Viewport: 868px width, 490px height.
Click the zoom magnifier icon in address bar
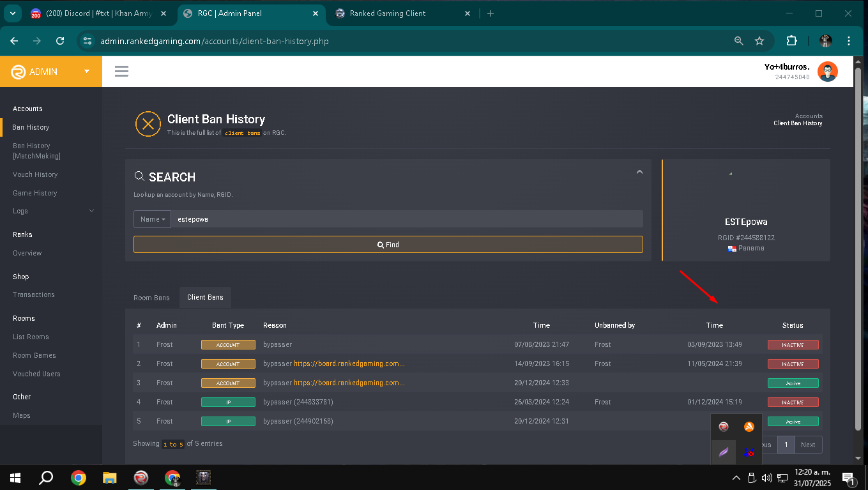[x=739, y=41]
